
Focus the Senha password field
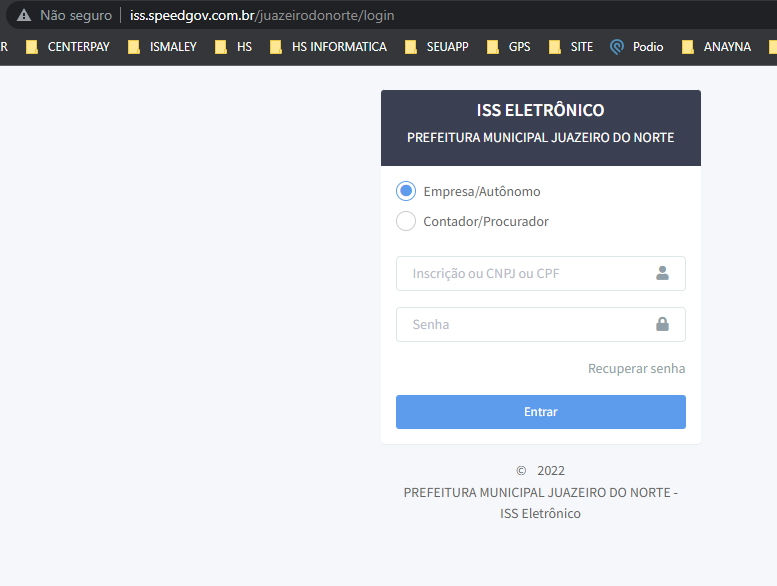point(541,324)
